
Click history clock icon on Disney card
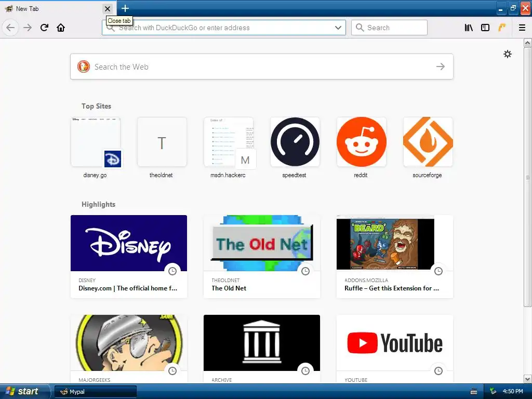pos(172,271)
